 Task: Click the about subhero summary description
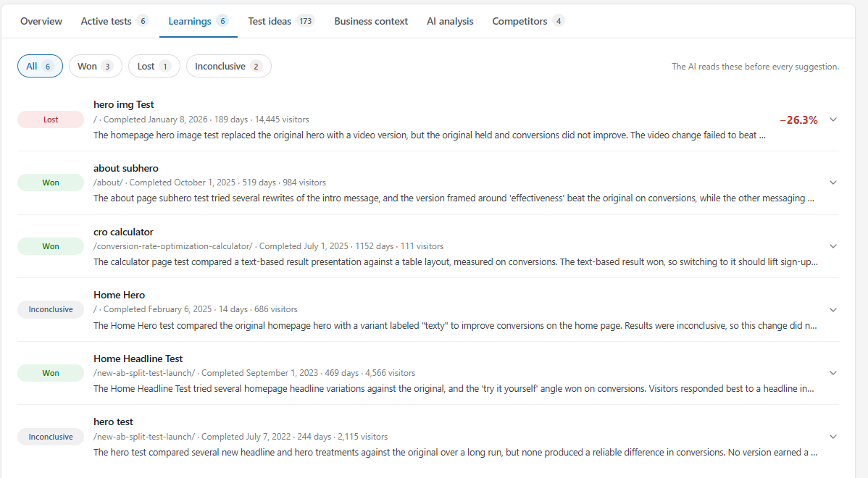pos(454,198)
